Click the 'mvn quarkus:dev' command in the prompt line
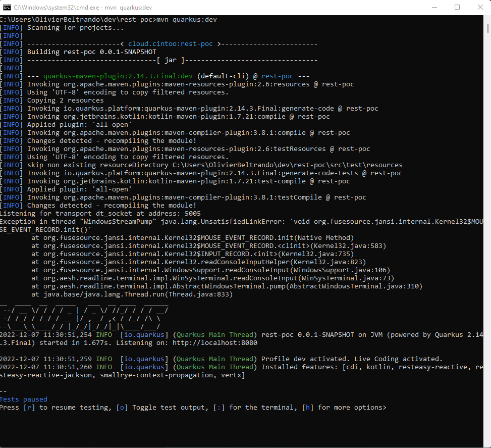The width and height of the screenshot is (491, 448). [187, 19]
